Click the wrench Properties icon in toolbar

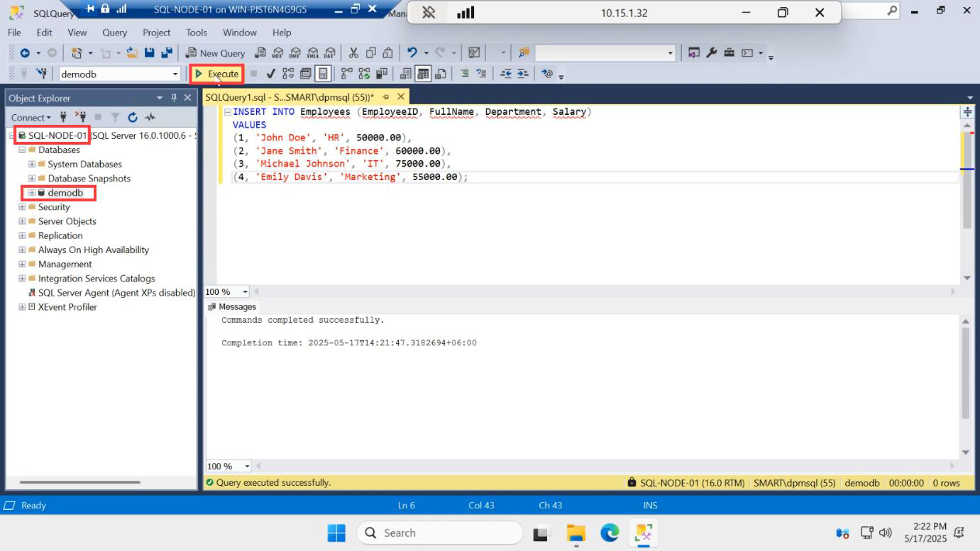711,52
